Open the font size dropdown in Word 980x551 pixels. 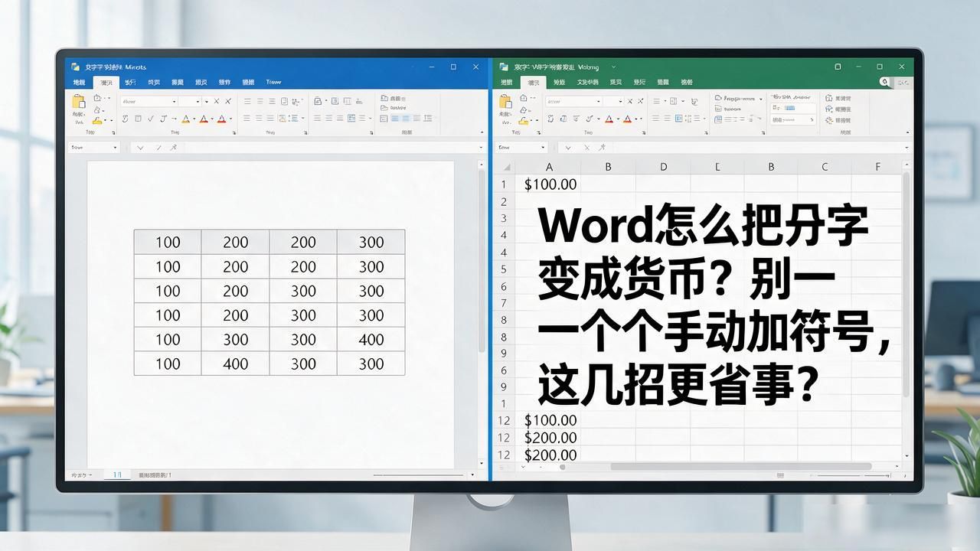(x=198, y=101)
